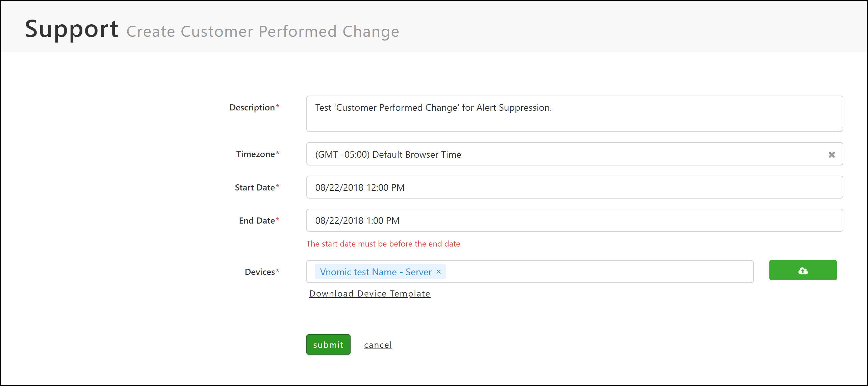Remove the Vnomic test Name - Server tag
The height and width of the screenshot is (386, 868).
[439, 272]
